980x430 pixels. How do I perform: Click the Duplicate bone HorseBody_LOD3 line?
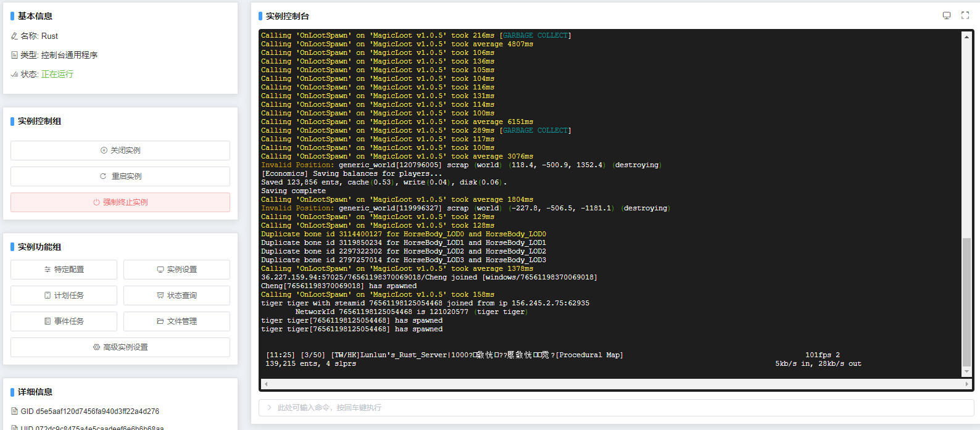point(404,260)
